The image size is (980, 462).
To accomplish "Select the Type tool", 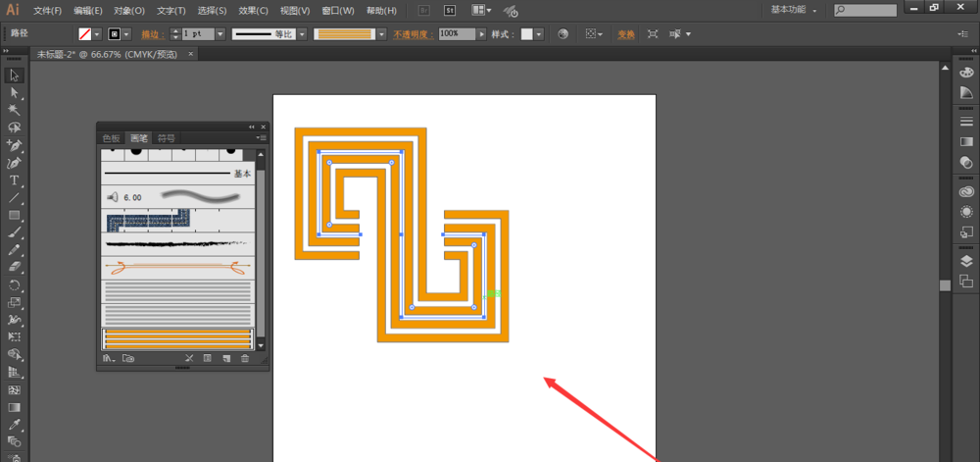I will pyautogui.click(x=15, y=180).
